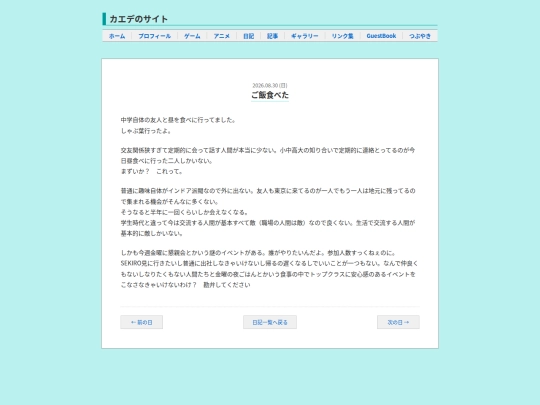Image resolution: width=540 pixels, height=405 pixels.
Task: Click the date 2026.08.30 (日)
Action: tap(270, 85)
